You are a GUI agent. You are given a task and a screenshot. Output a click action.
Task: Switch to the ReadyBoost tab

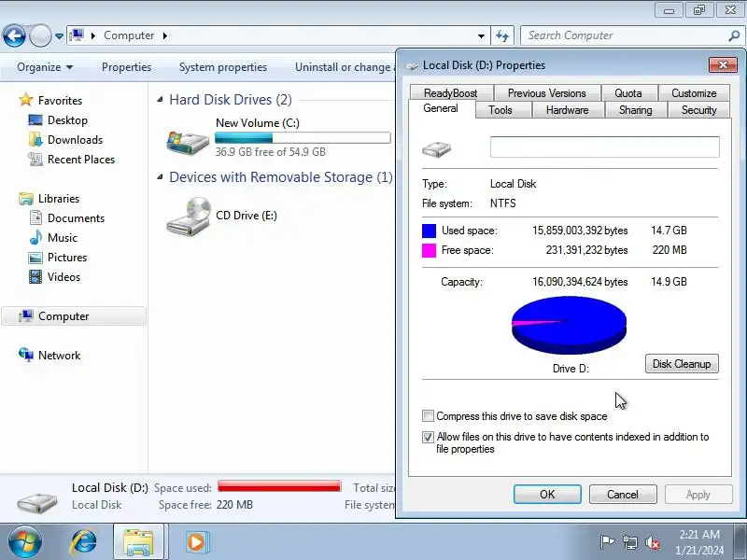[451, 92]
